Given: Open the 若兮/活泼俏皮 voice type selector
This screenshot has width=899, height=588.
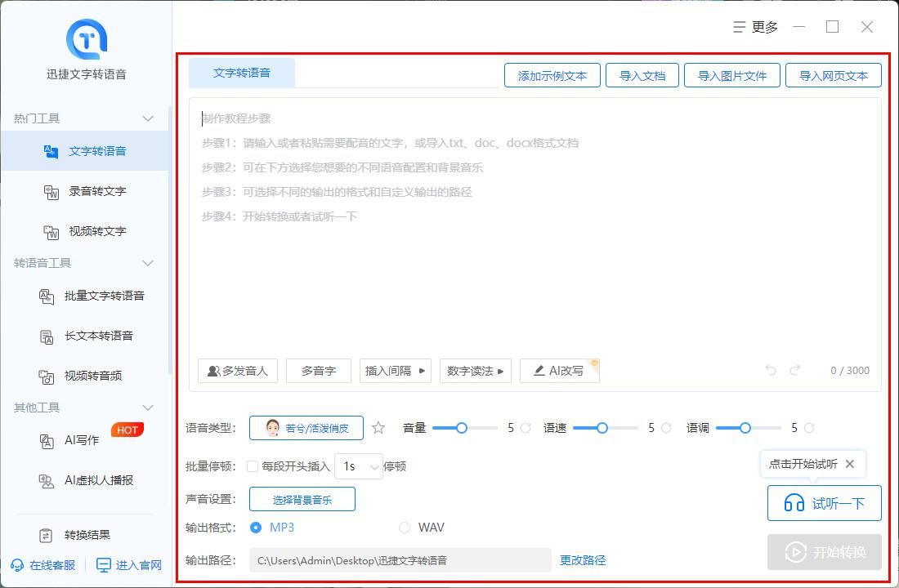Looking at the screenshot, I should pyautogui.click(x=306, y=428).
